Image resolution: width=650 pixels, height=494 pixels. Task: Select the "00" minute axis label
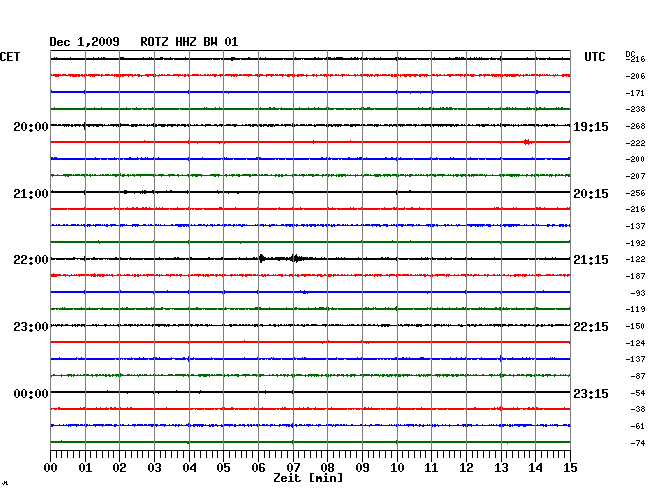[51, 468]
